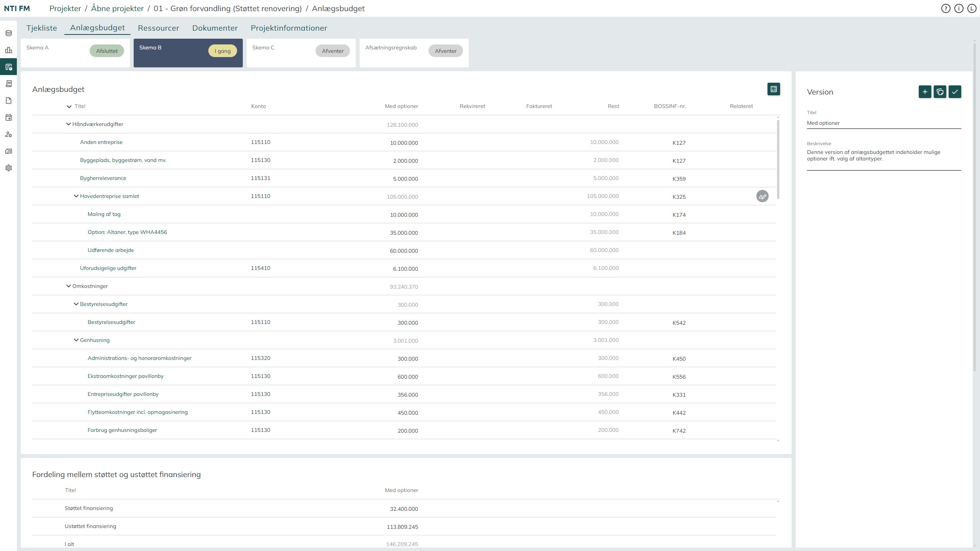Image resolution: width=980 pixels, height=551 pixels.
Task: Collapse the Hovedentreprise samlet row
Action: tap(76, 196)
